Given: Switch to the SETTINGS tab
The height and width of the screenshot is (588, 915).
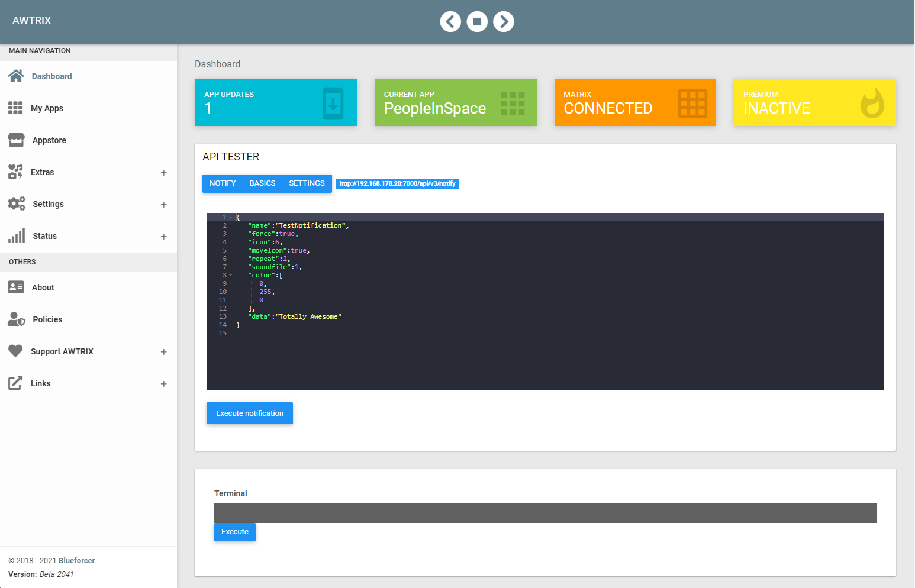Looking at the screenshot, I should [307, 183].
